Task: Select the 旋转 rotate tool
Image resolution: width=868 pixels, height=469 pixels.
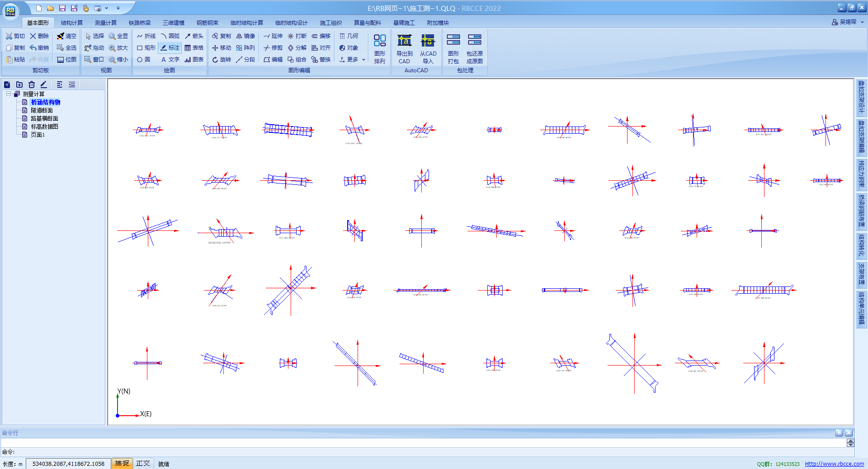Action: (222, 60)
